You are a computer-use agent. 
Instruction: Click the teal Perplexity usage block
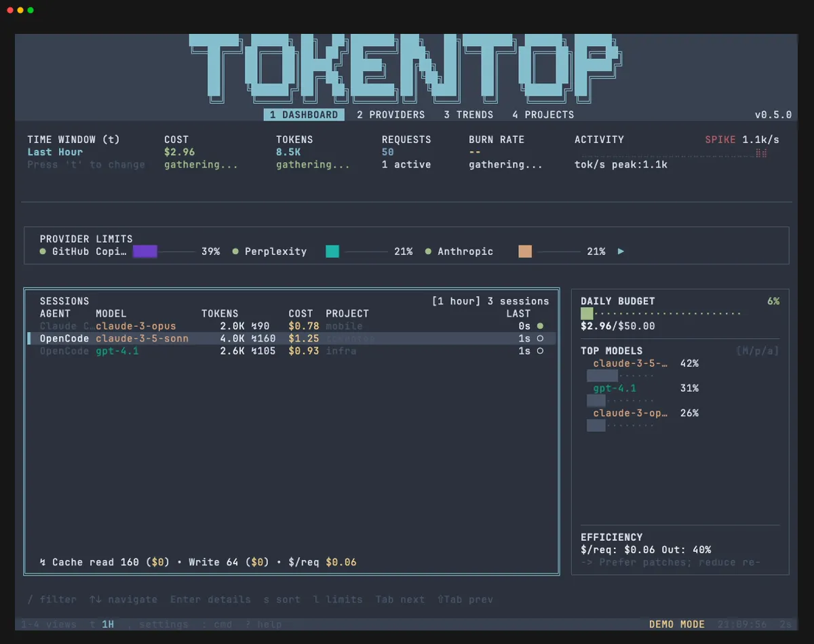(332, 251)
